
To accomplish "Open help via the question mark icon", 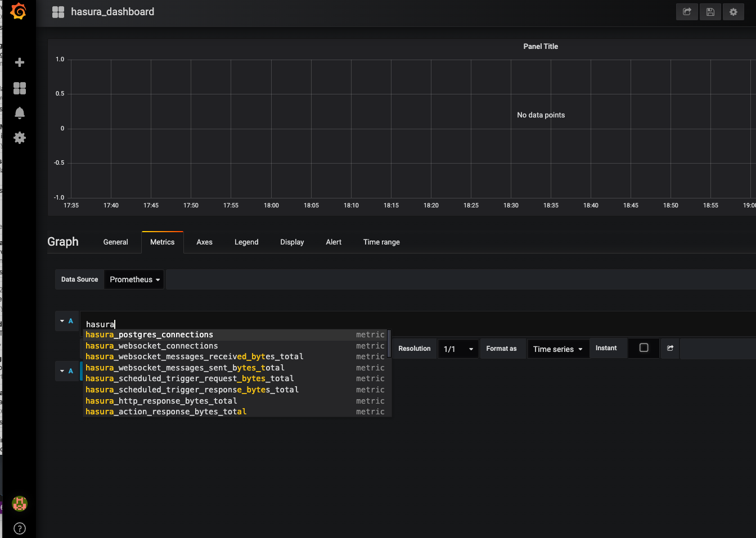I will (x=19, y=528).
